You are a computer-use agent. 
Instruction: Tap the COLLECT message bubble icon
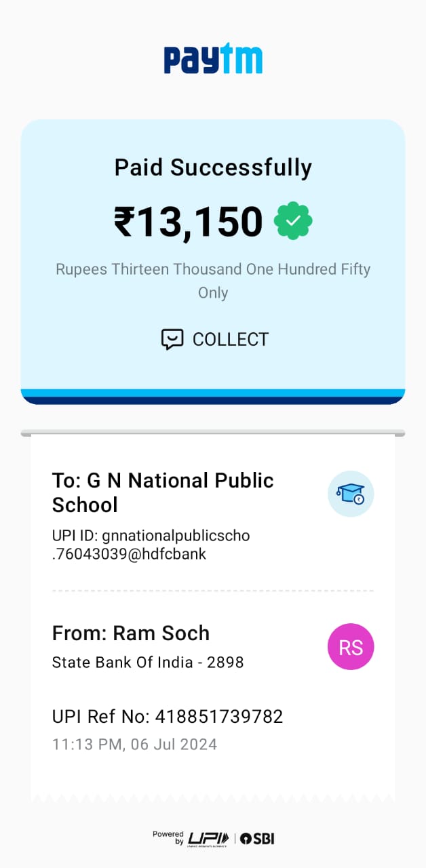pyautogui.click(x=172, y=339)
